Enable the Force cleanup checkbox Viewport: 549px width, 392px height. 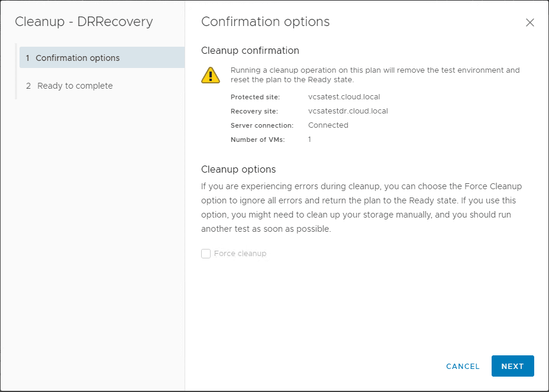205,253
